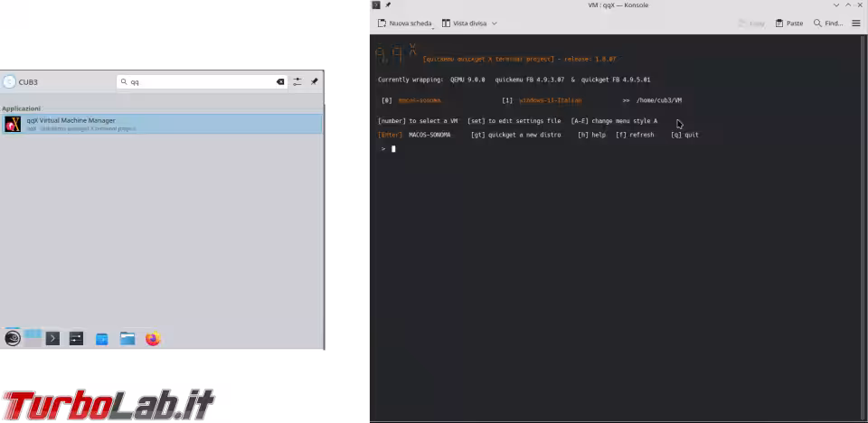
Task: Open the blue software center taskbar icon
Action: [x=102, y=338]
